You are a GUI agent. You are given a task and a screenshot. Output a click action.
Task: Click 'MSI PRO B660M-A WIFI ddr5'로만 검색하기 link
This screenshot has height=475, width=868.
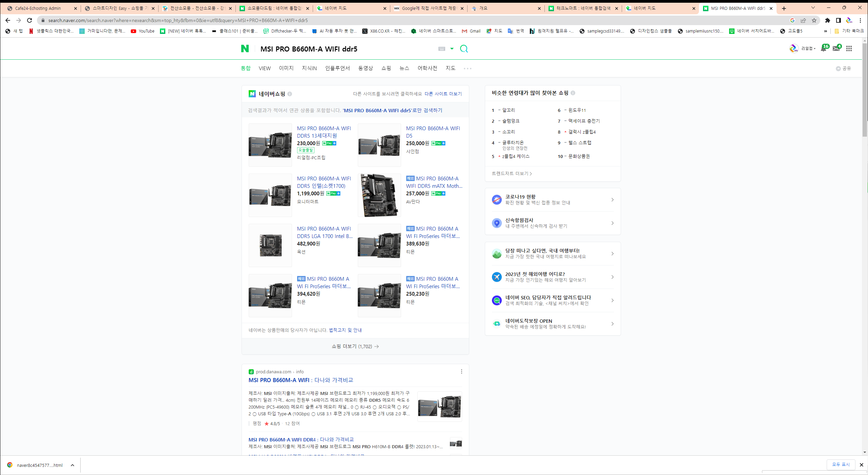(392, 111)
